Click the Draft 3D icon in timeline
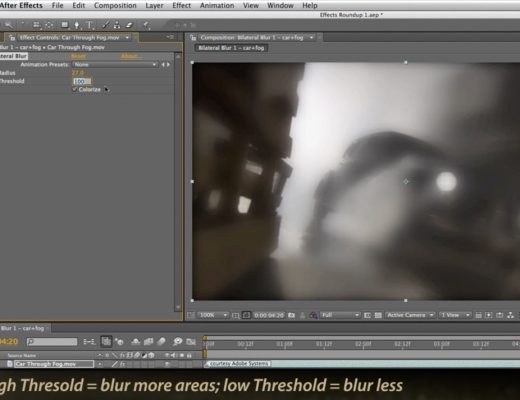 [x=119, y=342]
